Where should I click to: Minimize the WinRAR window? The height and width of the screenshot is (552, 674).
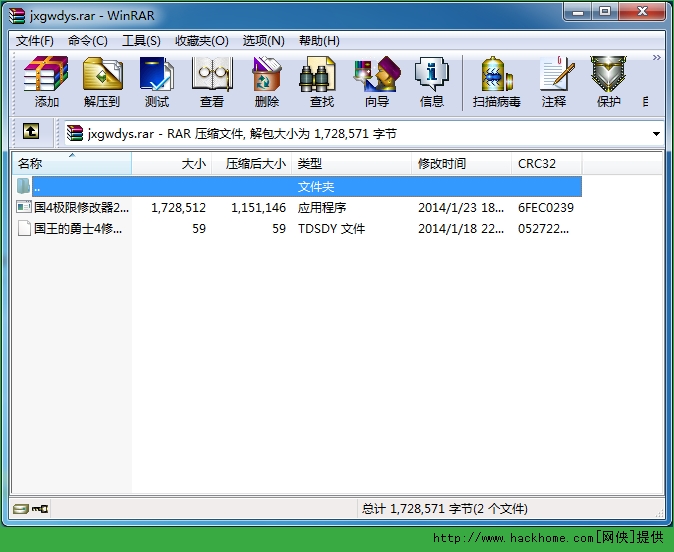[578, 12]
